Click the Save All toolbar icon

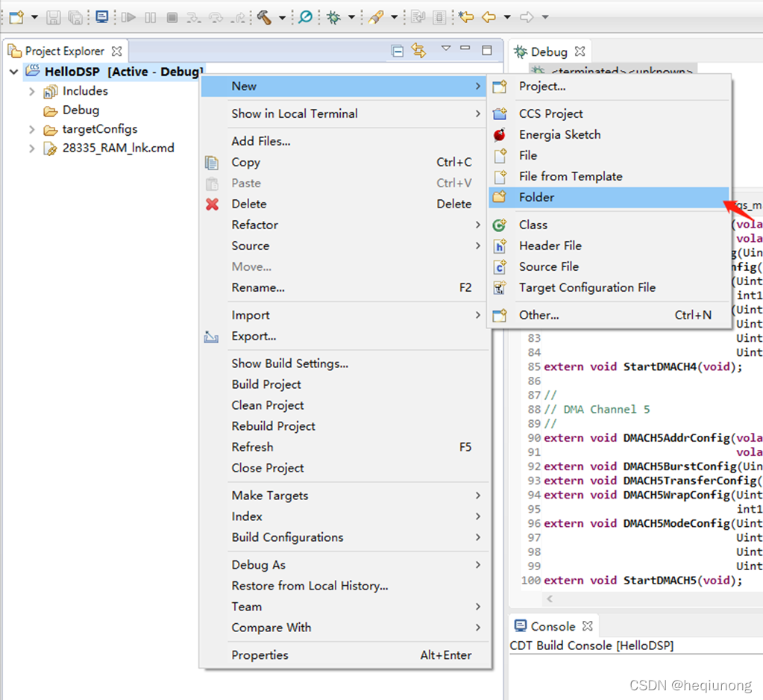[75, 17]
